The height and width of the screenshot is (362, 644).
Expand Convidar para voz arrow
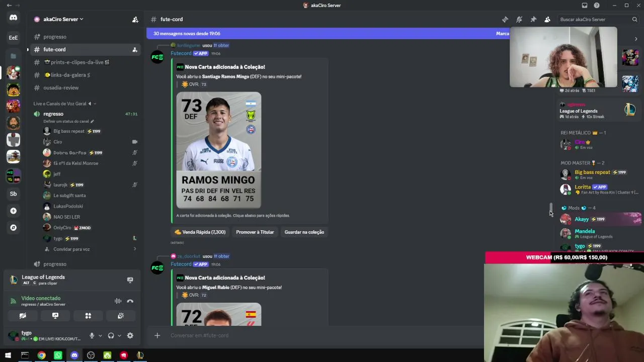[x=135, y=249]
